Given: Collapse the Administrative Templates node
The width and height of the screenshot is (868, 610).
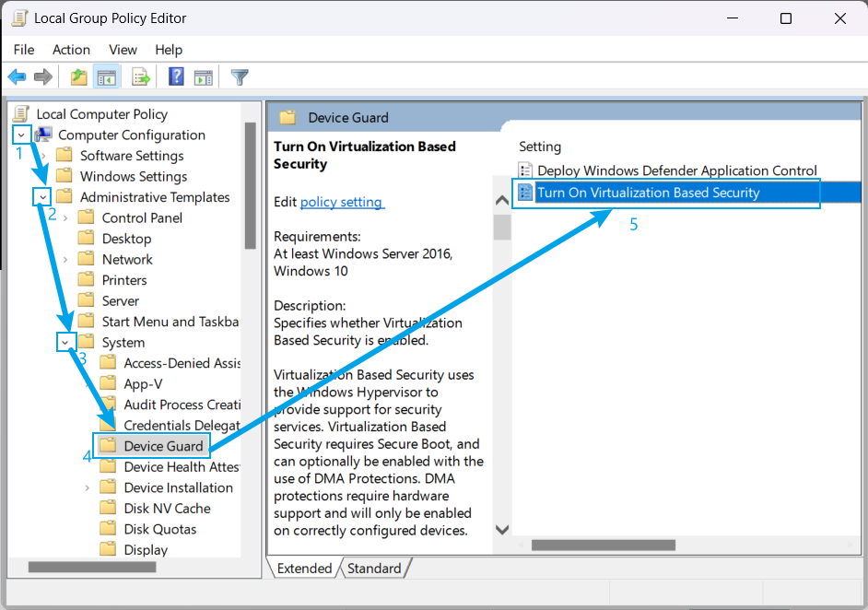Looking at the screenshot, I should point(42,197).
